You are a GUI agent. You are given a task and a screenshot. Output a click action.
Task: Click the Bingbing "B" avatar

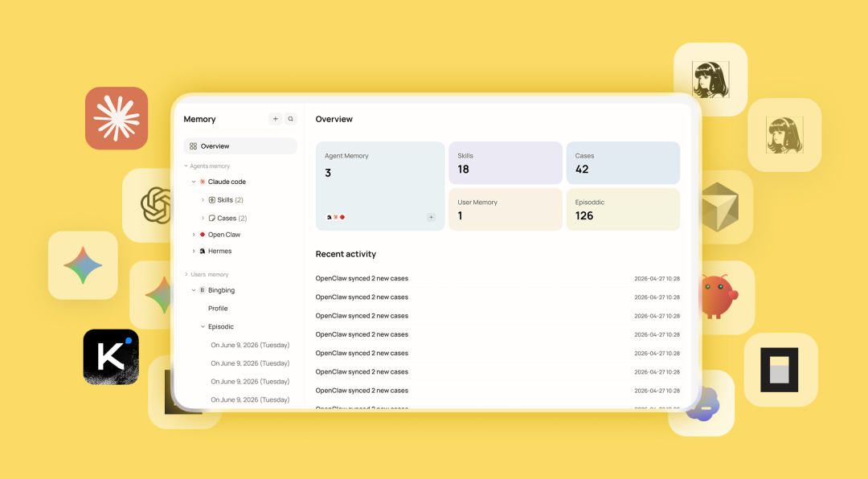pos(203,290)
